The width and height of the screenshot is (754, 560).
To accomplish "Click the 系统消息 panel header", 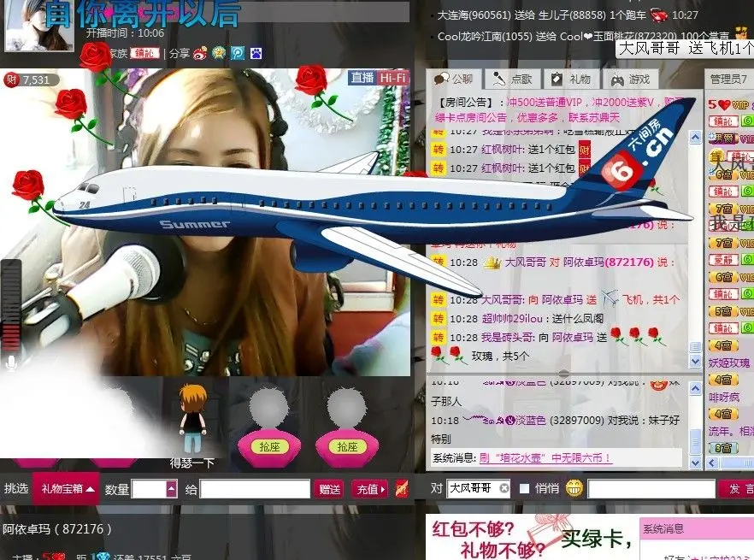I will [x=698, y=528].
